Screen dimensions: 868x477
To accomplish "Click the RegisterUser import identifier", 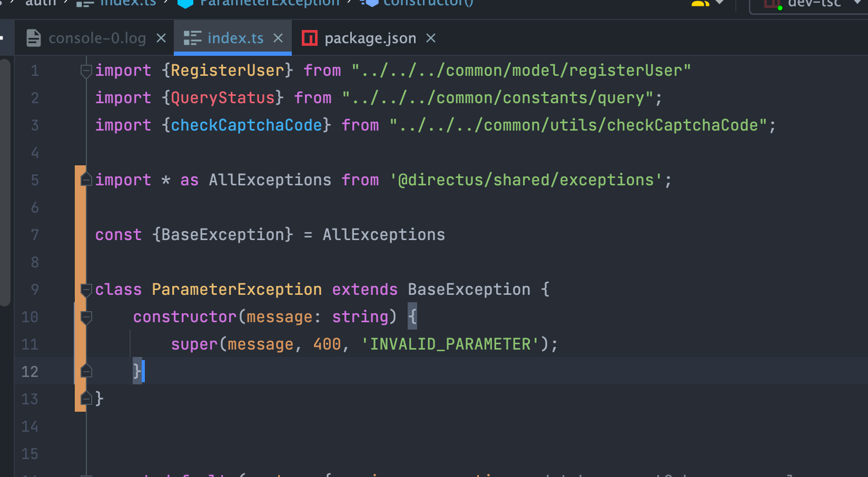I will (x=227, y=71).
